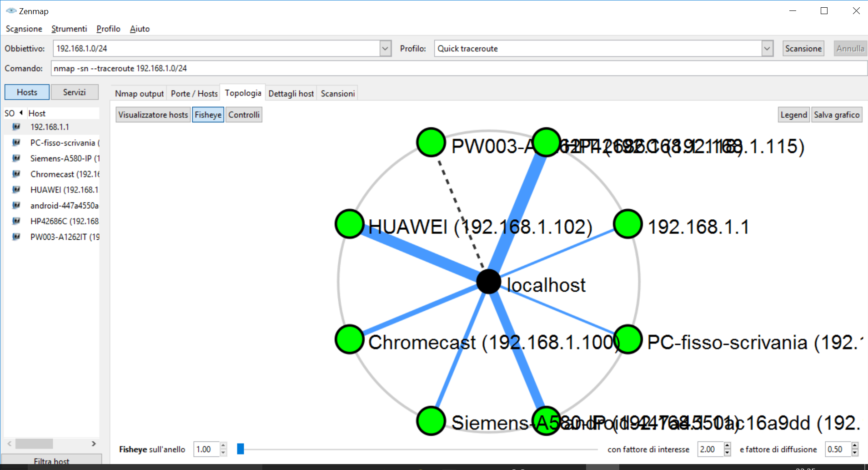Viewport: 868px width, 470px height.
Task: Click the OS icon beside HP42686C row
Action: 16,221
